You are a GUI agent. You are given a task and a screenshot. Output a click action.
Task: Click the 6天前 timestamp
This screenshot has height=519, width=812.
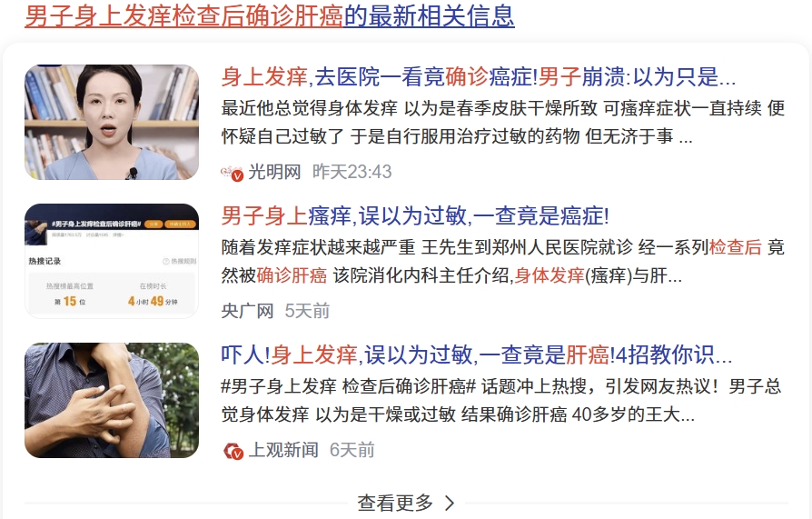tap(352, 450)
